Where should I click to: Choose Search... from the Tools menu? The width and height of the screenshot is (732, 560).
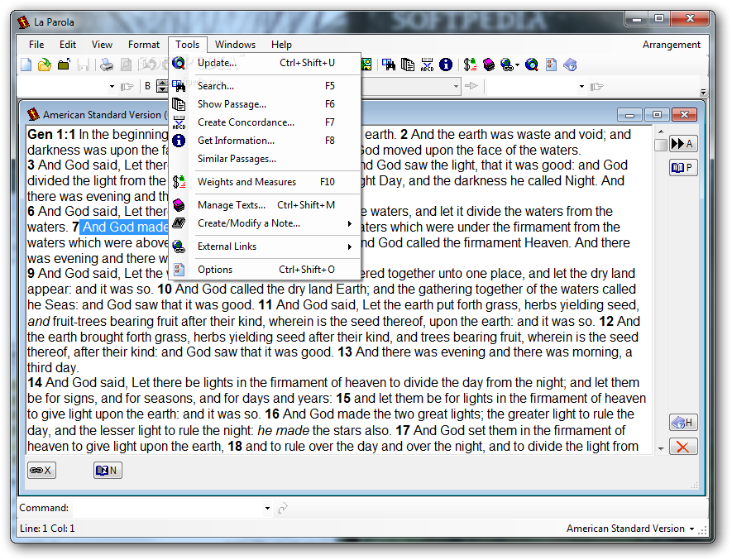[x=266, y=86]
